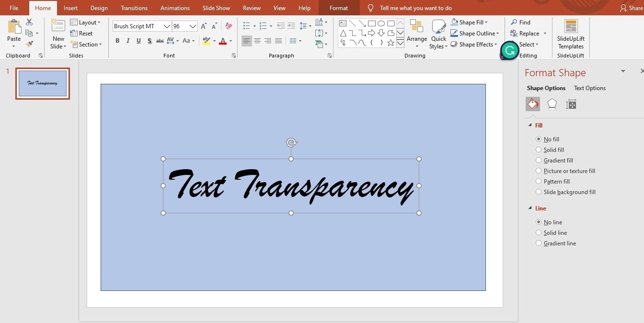This screenshot has height=323, width=644.
Task: Select slide 1 thumbnail
Action: click(43, 83)
